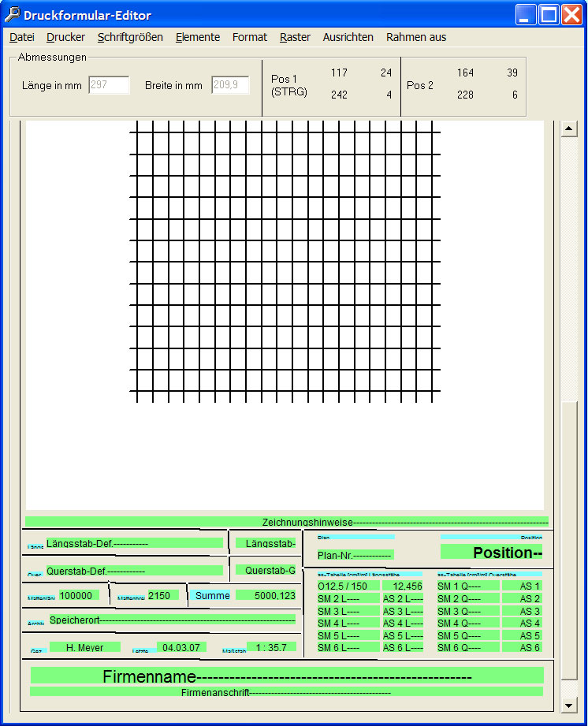588x726 pixels.
Task: Open the Format menu
Action: (250, 37)
